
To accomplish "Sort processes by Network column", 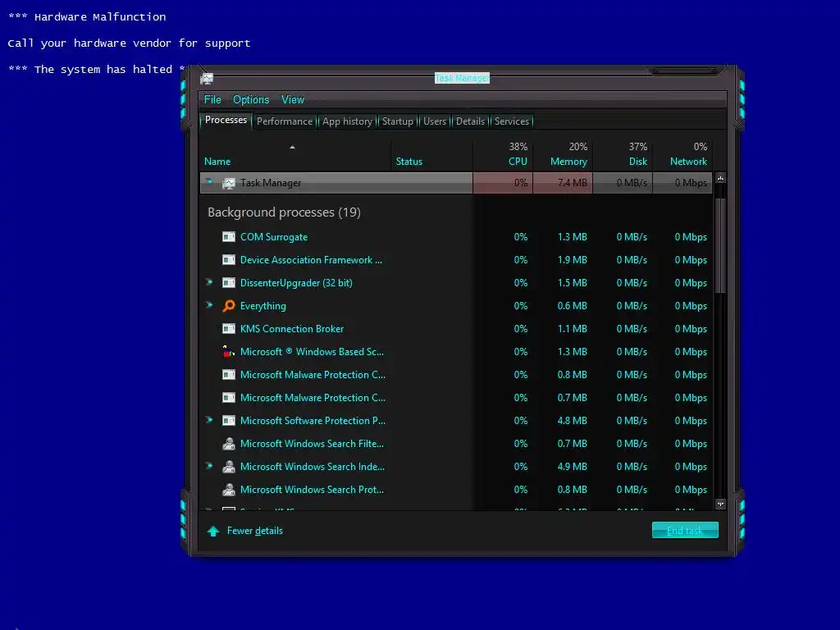I will pyautogui.click(x=683, y=154).
